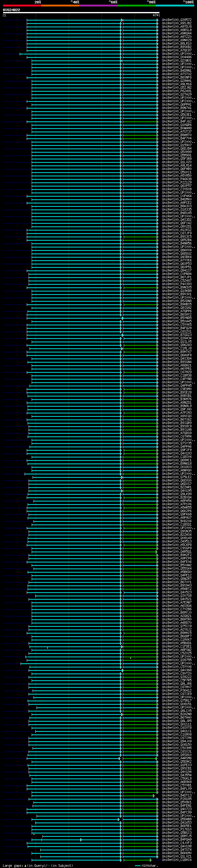This screenshot has width=197, height=868.
Task: Open hit UniRef100_Q39572
Action: point(177,20)
